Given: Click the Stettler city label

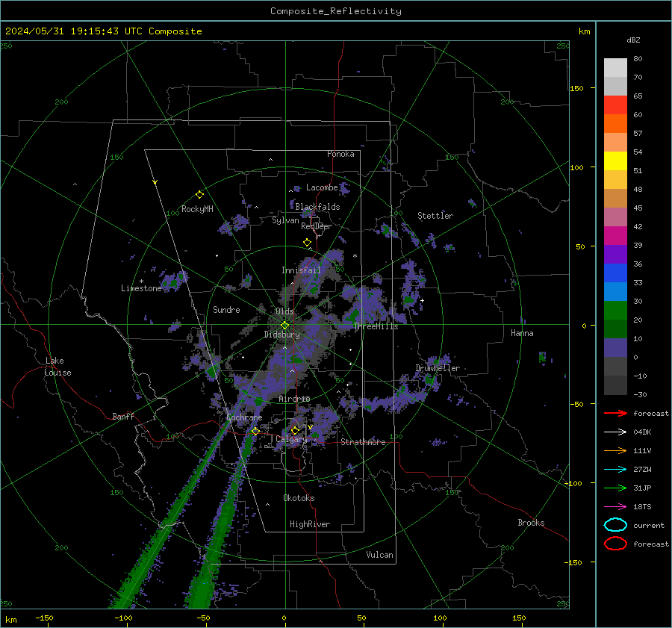Looking at the screenshot, I should click(435, 216).
